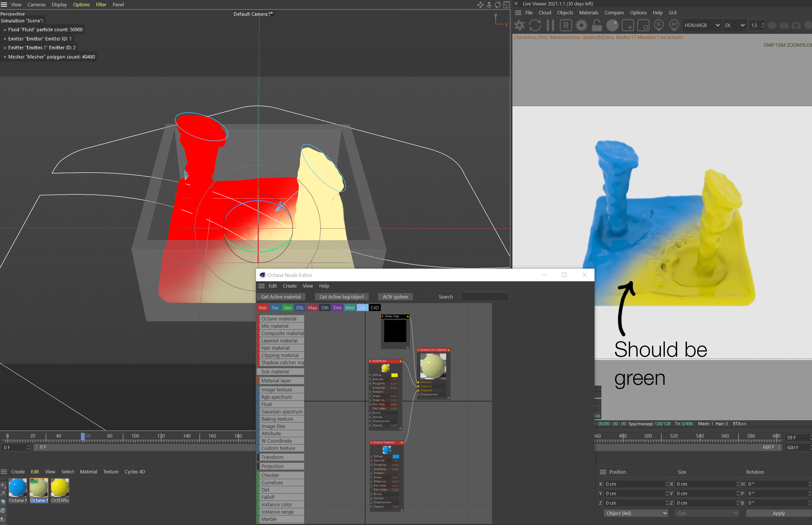The height and width of the screenshot is (525, 812).
Task: Open the DL kernel dropdown
Action: tap(734, 25)
